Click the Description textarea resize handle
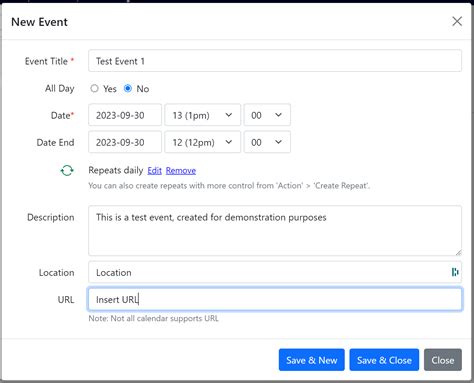Image resolution: width=474 pixels, height=383 pixels. coord(458,253)
